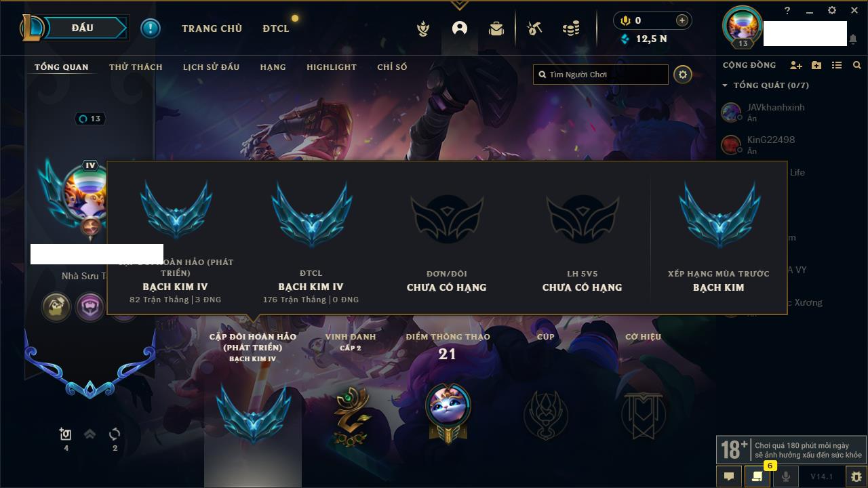Click the Tìm Người Chơi search field
The width and height of the screenshot is (868, 488).
tap(601, 75)
